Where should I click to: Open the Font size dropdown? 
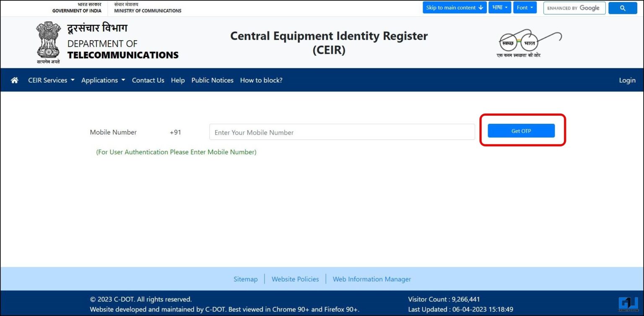[525, 7]
